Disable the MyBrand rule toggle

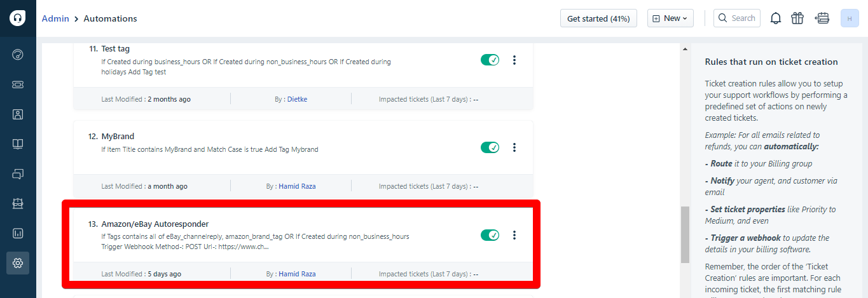tap(490, 147)
